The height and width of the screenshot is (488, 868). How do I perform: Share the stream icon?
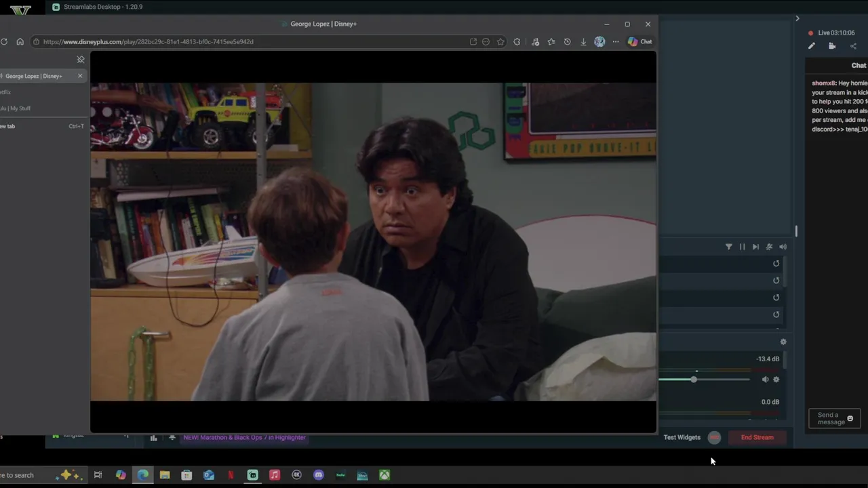853,46
